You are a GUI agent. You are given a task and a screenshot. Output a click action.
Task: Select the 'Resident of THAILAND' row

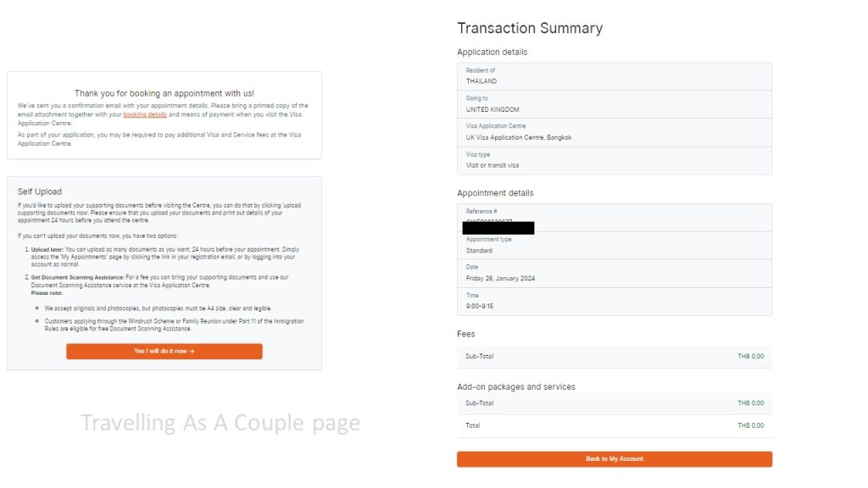[614, 76]
